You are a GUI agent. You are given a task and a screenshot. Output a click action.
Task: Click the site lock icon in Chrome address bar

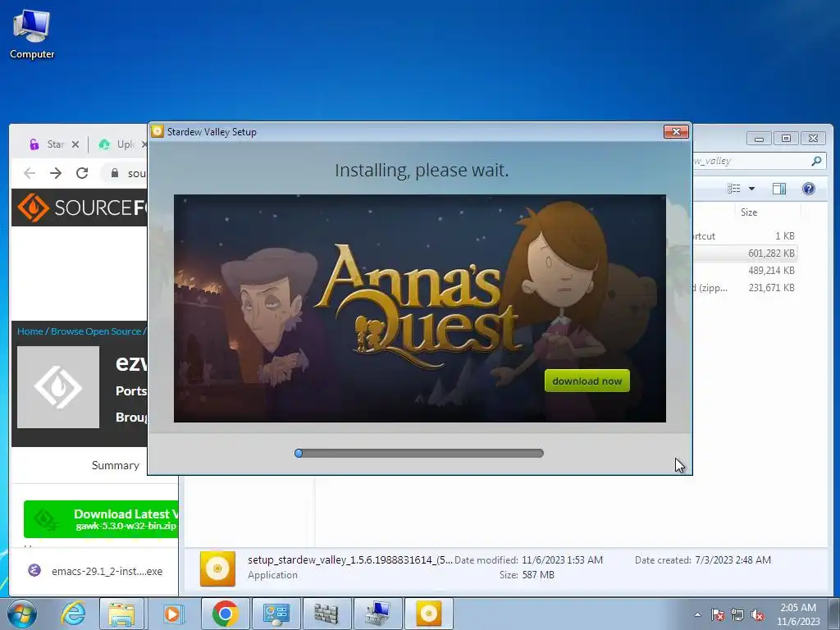(x=115, y=173)
